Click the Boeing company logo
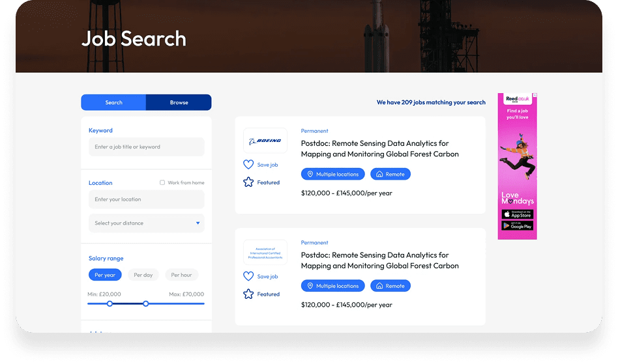 pos(265,141)
